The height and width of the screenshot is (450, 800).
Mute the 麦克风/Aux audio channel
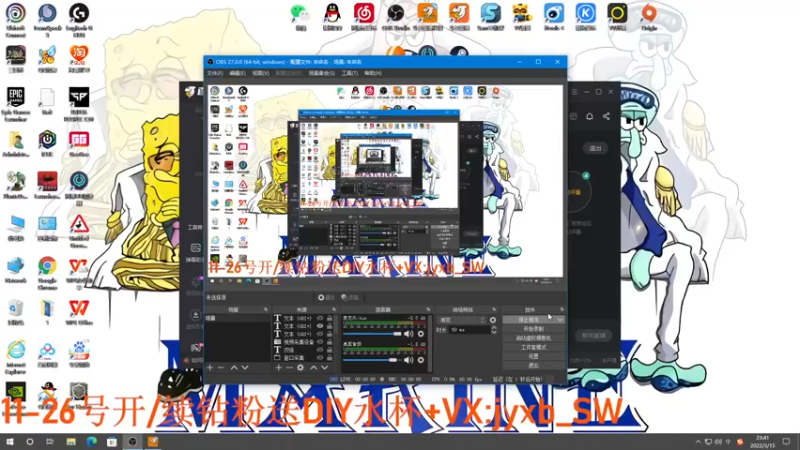(x=409, y=334)
